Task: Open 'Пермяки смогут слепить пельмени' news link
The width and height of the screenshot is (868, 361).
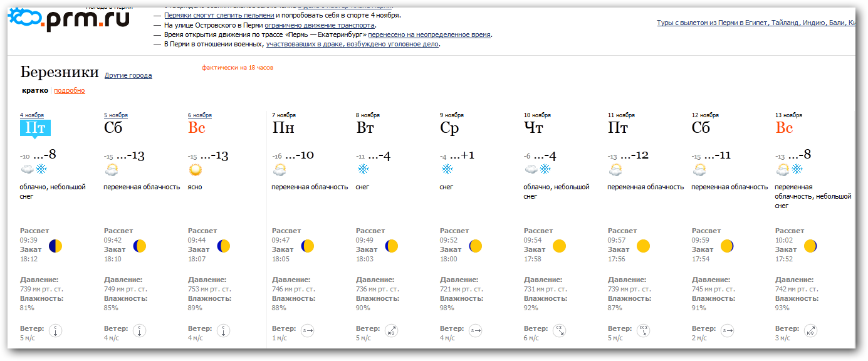Action: point(219,15)
